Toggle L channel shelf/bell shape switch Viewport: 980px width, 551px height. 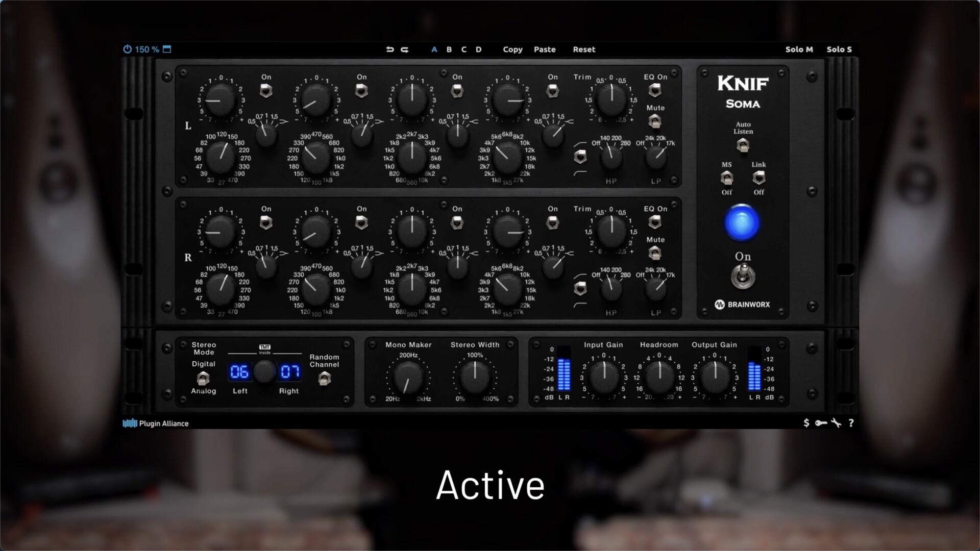point(580,157)
